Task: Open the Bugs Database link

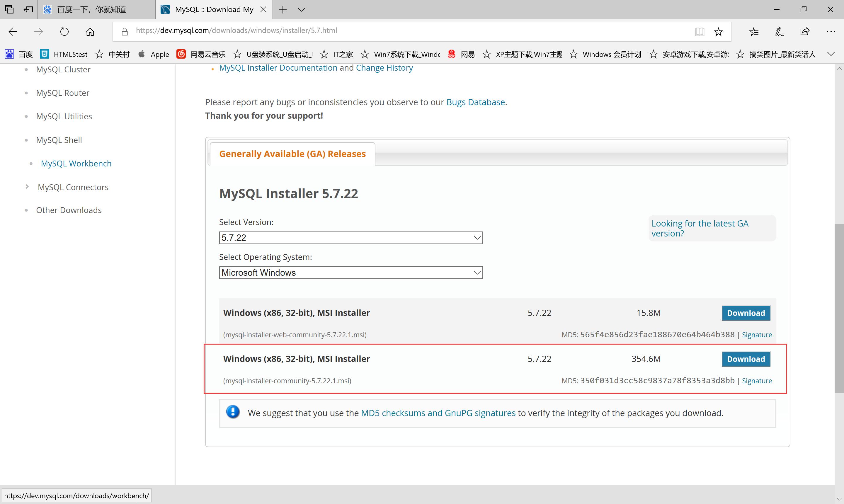Action: [x=476, y=102]
